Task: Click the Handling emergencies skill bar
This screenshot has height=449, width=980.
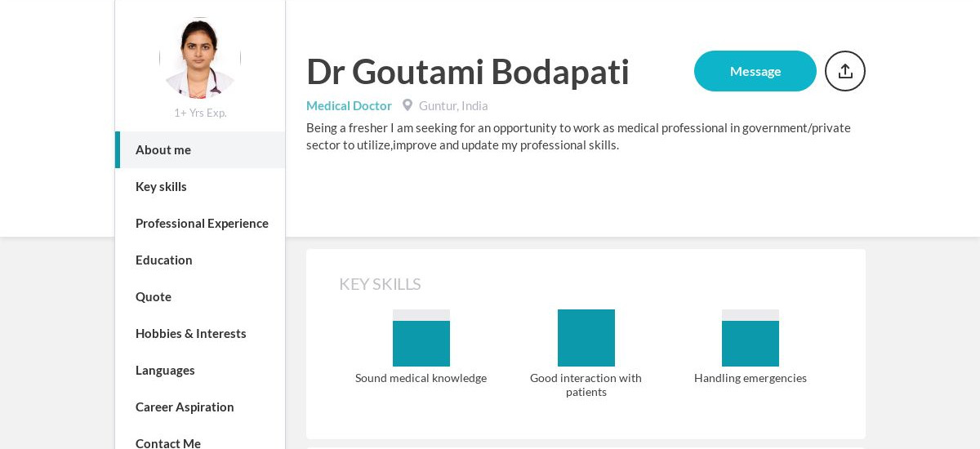Action: click(x=751, y=338)
